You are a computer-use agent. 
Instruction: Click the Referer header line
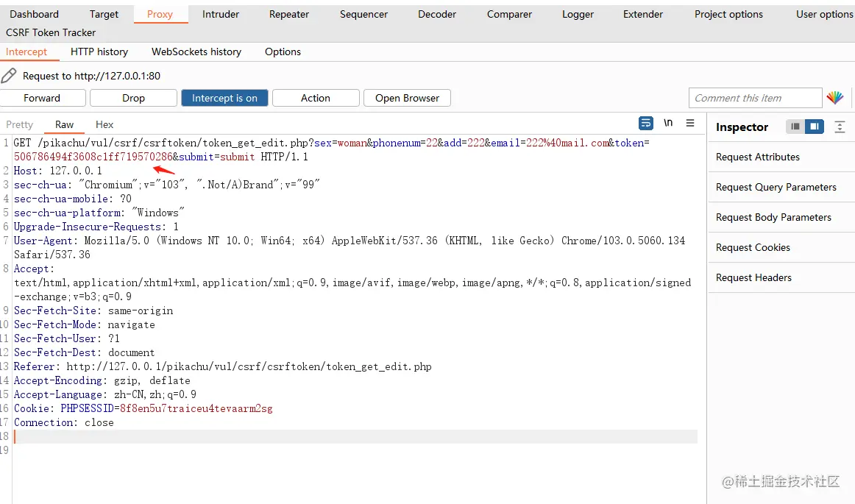(x=222, y=366)
